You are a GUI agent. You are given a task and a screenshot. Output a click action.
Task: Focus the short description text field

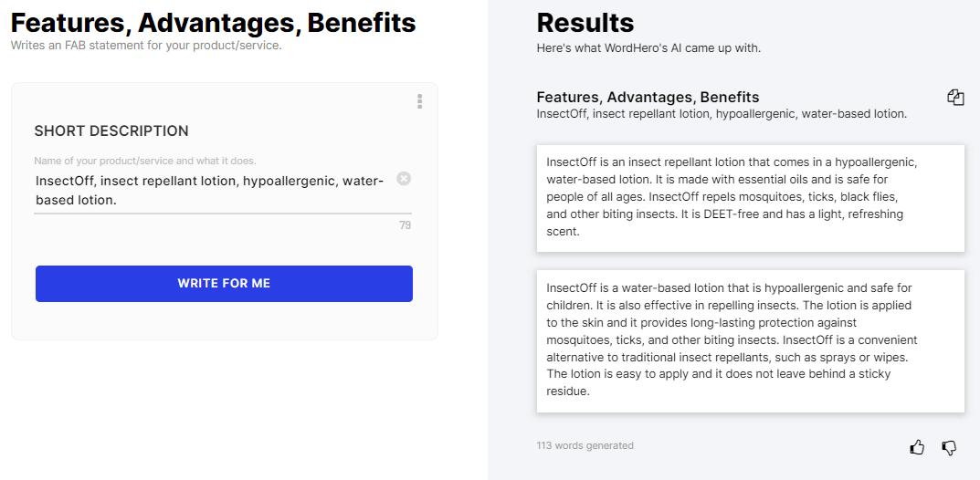pyautogui.click(x=210, y=190)
